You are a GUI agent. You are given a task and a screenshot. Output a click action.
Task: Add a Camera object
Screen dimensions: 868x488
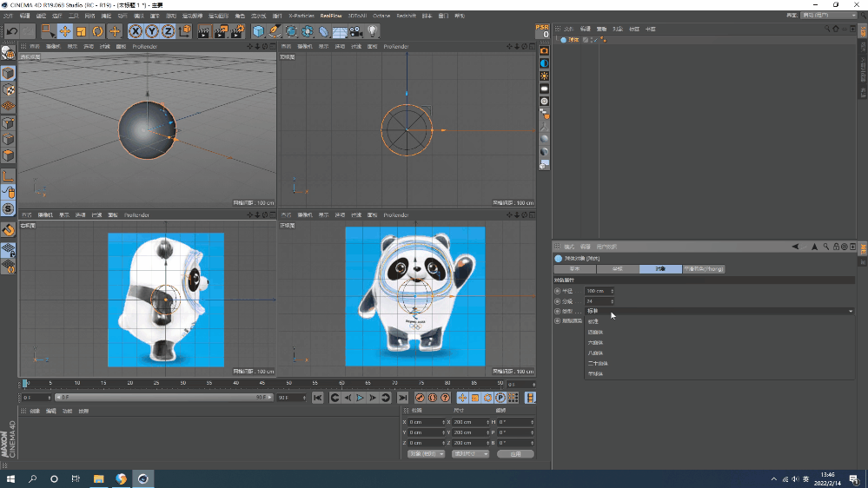[x=356, y=31]
